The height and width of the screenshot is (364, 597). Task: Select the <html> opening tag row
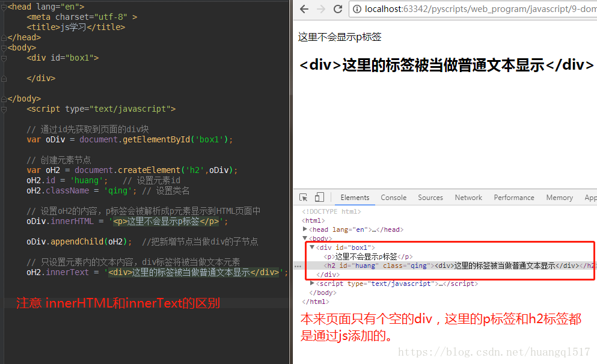(x=313, y=220)
